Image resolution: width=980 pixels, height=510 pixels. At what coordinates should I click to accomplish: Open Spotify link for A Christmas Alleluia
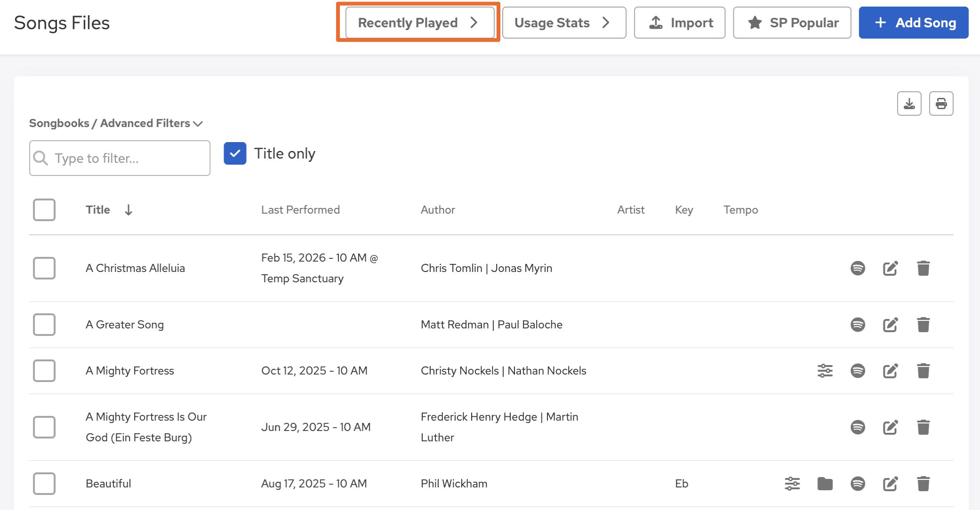coord(858,268)
